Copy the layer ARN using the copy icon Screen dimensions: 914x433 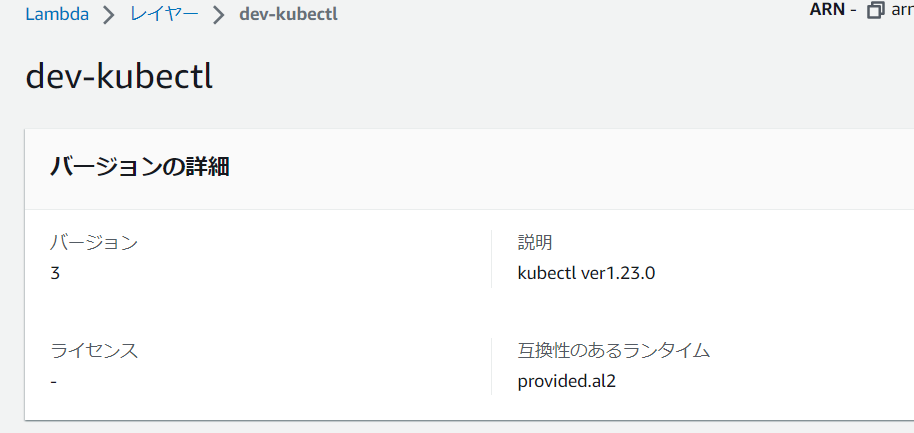(876, 11)
